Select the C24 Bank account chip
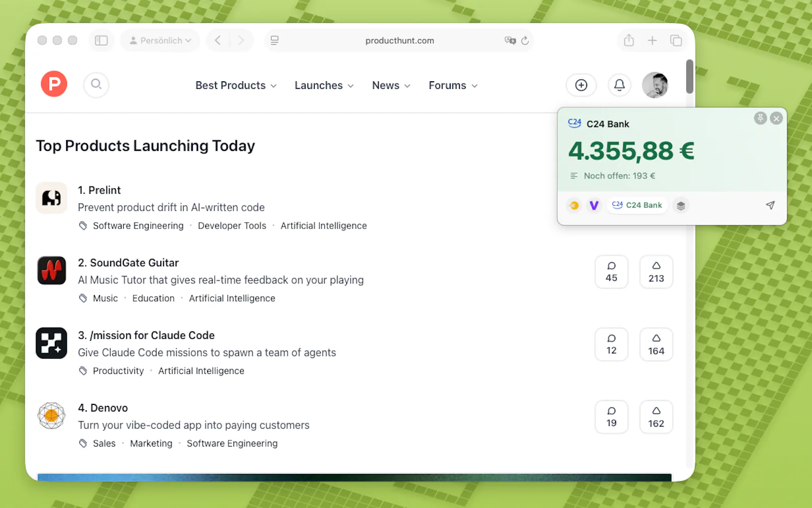812x508 pixels. click(637, 205)
